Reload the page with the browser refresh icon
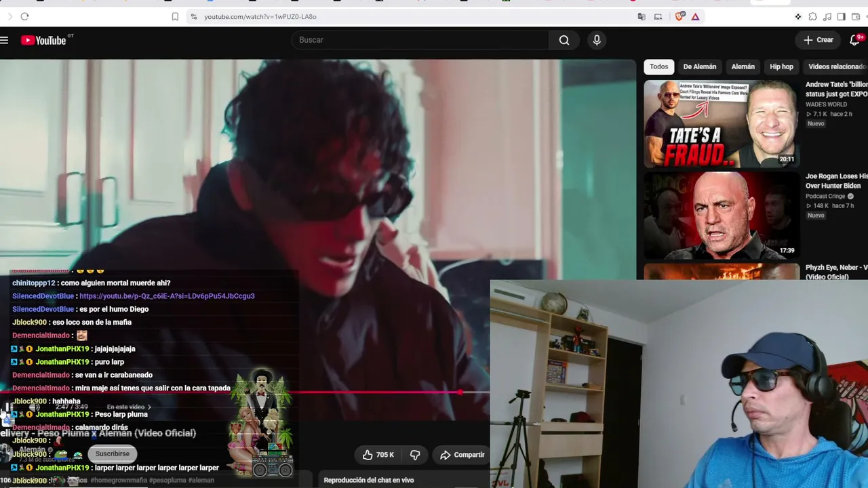This screenshot has width=868, height=488. pos(24,16)
